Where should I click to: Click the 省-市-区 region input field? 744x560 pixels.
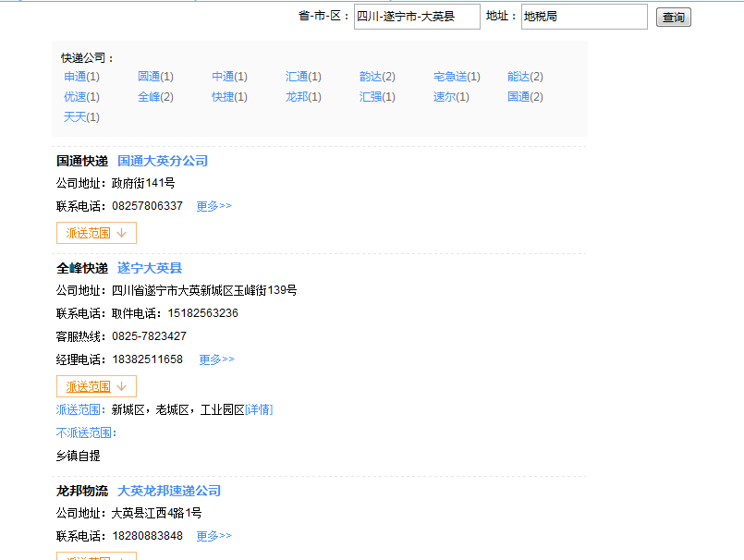[x=417, y=17]
